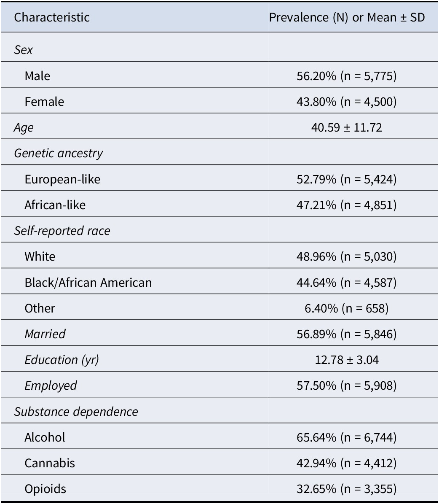Select the Sex section heading
Viewport: 439px width, 504px height.
tap(23, 50)
